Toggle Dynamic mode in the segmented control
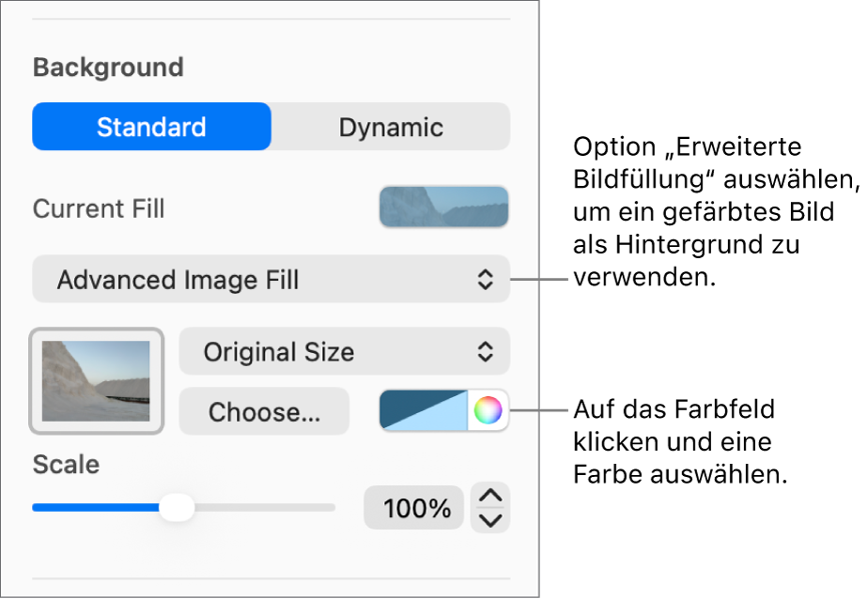The height and width of the screenshot is (599, 868). (x=391, y=127)
